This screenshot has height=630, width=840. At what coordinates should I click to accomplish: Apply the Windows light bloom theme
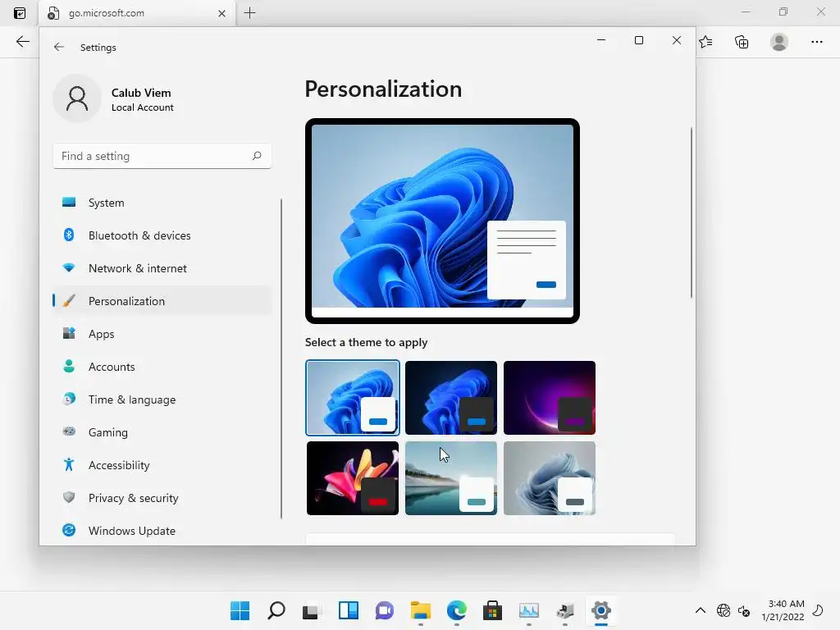pyautogui.click(x=353, y=398)
